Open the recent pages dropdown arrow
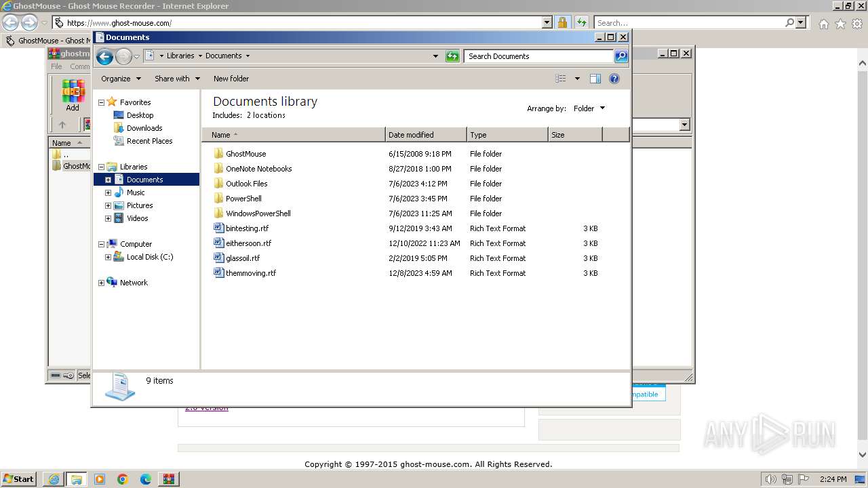 (136, 56)
